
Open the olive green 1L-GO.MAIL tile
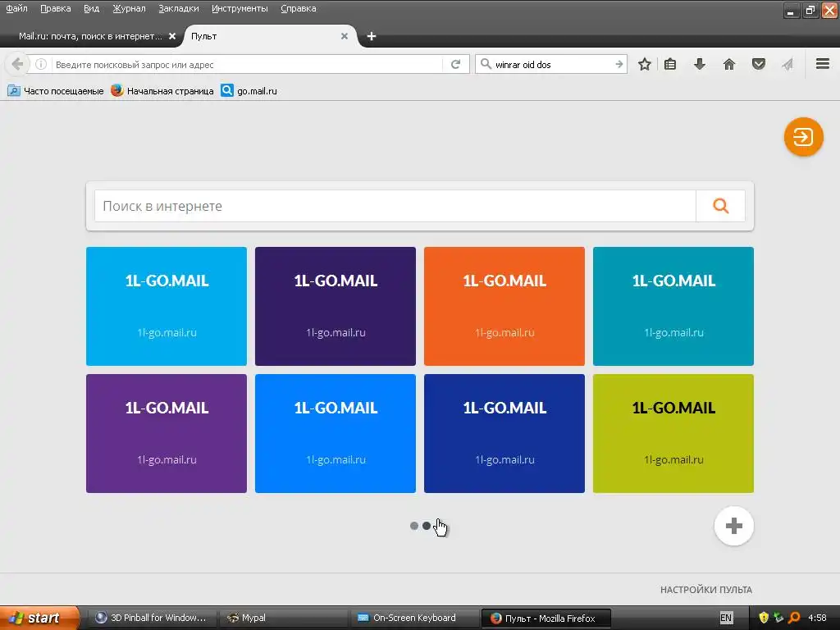pyautogui.click(x=673, y=433)
